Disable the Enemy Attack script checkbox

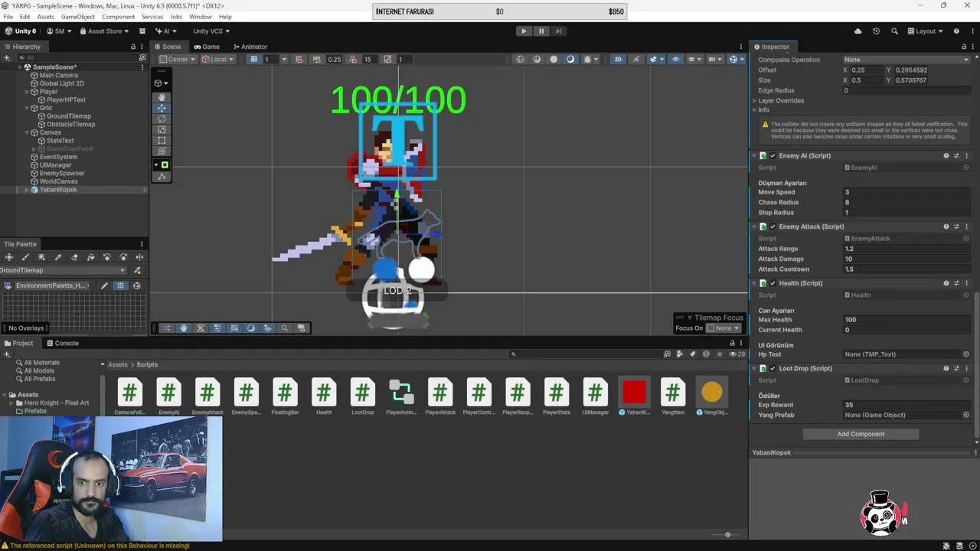(773, 227)
